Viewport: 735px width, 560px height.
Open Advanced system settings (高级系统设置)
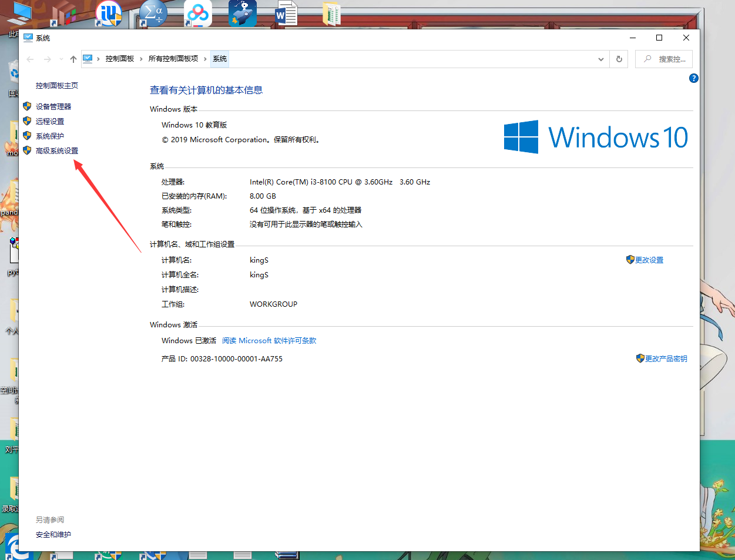coord(57,151)
